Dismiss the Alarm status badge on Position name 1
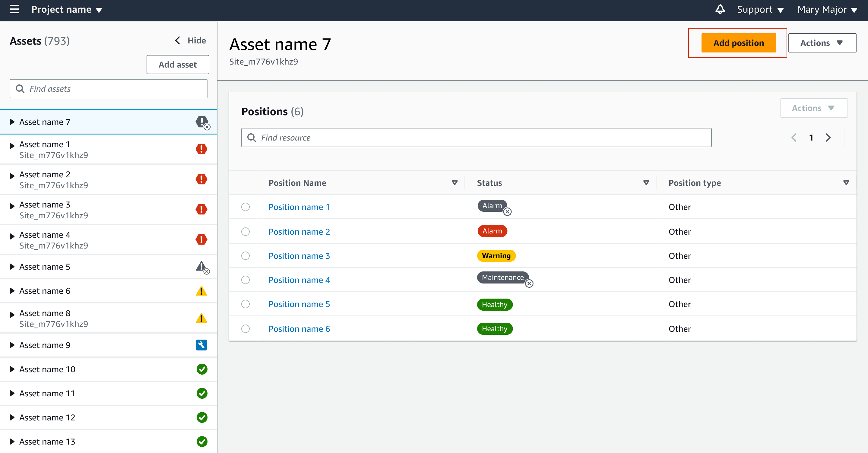The image size is (868, 453). coord(508,212)
